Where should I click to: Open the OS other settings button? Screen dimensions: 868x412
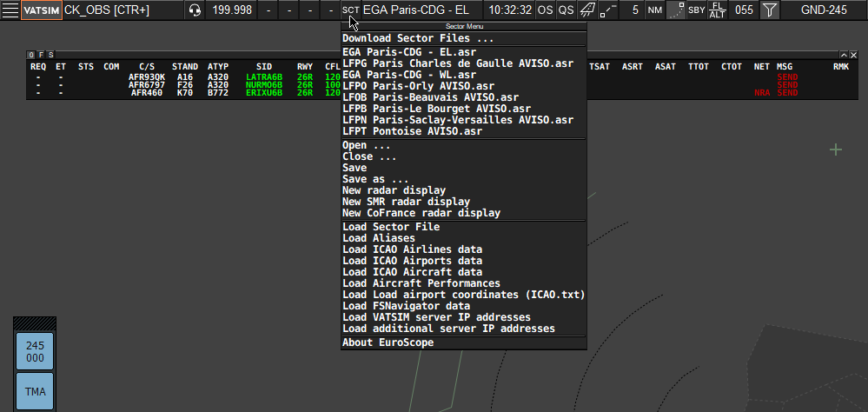coord(546,10)
